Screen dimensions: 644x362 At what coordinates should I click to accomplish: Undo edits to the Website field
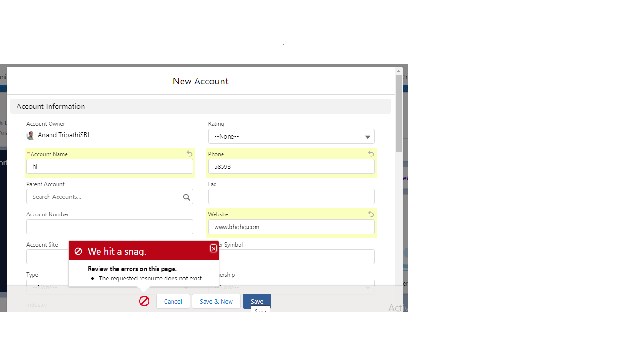tap(371, 214)
